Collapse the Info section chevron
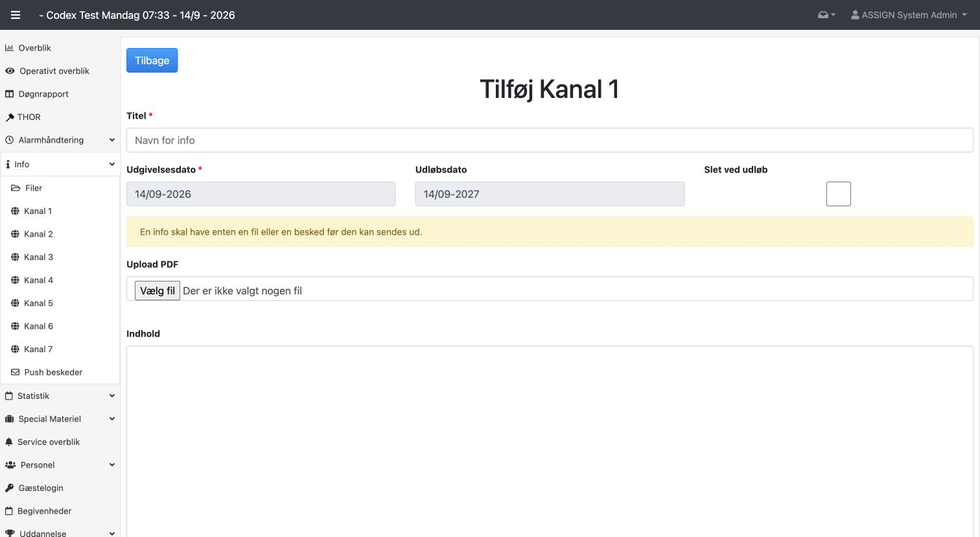 point(112,164)
